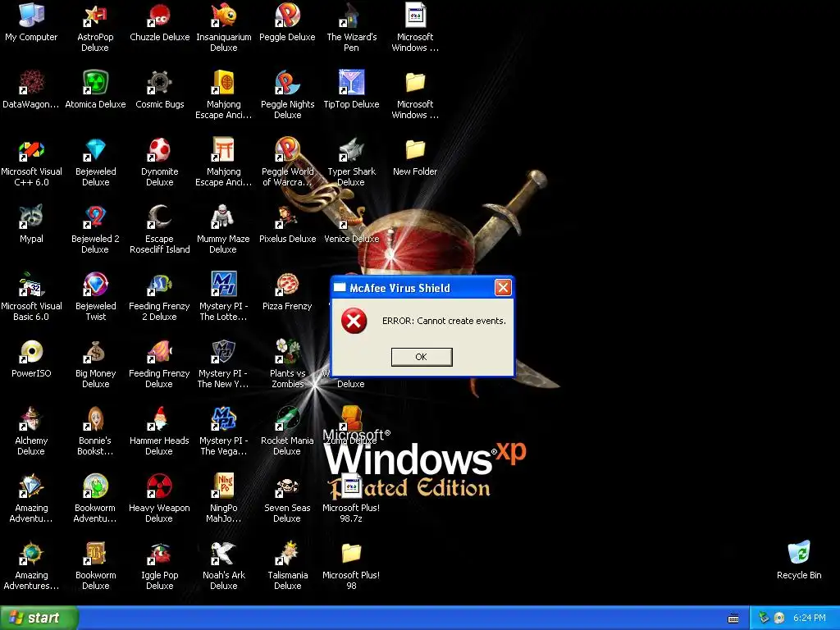Select the Talismania Deluxe shortcut
The height and width of the screenshot is (630, 840).
point(287,554)
